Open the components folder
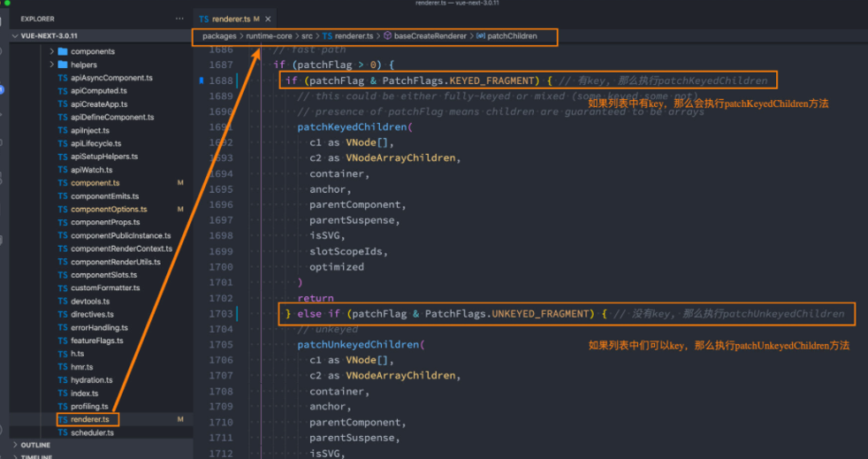Image resolution: width=868 pixels, height=459 pixels. click(x=93, y=51)
